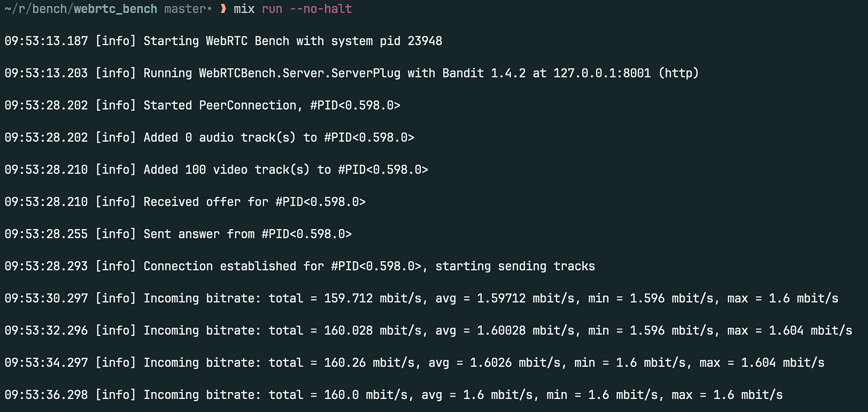The height and width of the screenshot is (412, 868).
Task: Click the git dirty dot after master
Action: [x=209, y=9]
